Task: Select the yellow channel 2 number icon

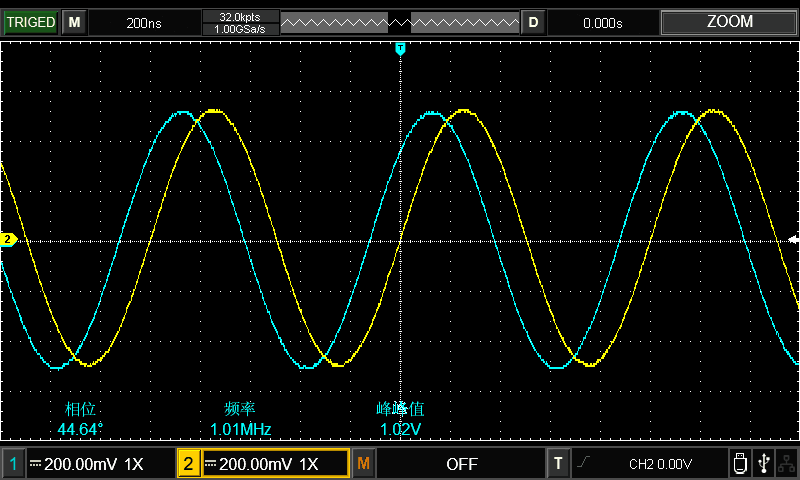Action: tap(188, 464)
